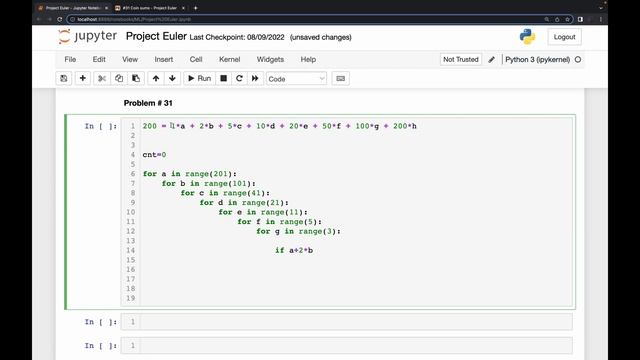Interrupt the kernel with the stop icon

223,78
